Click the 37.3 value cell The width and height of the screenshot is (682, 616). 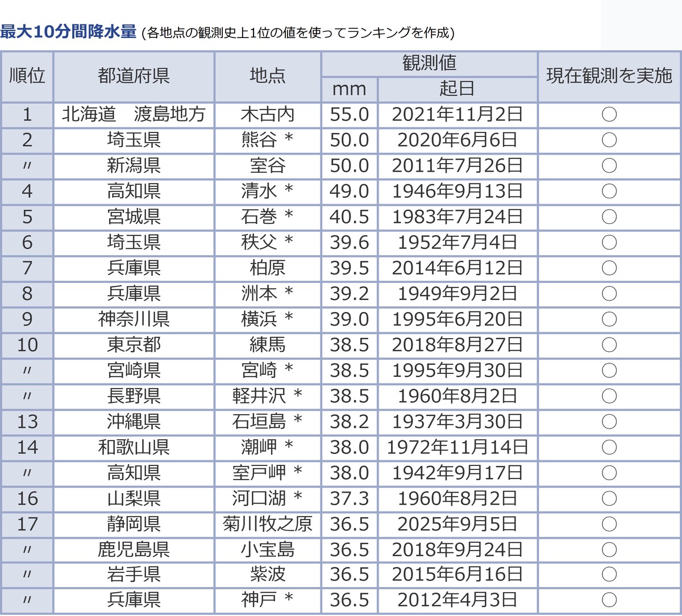(350, 498)
